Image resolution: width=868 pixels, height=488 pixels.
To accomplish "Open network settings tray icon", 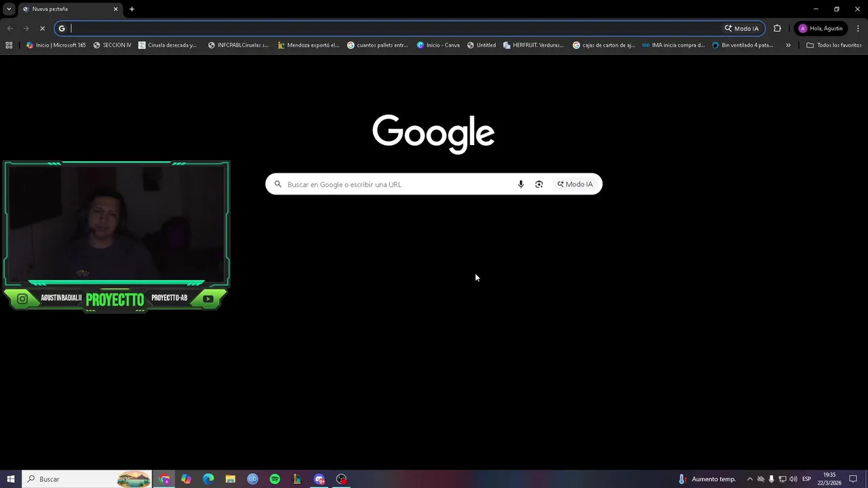I will (x=782, y=479).
